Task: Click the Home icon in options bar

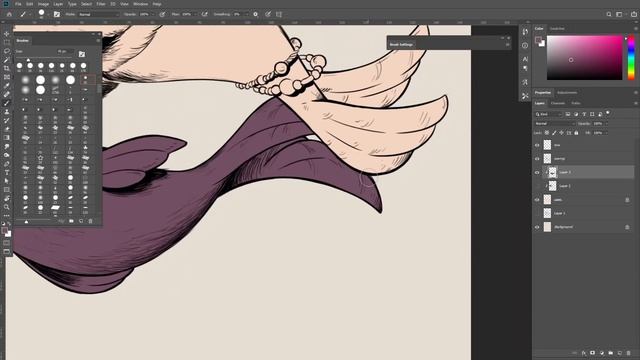Action: tap(9, 14)
